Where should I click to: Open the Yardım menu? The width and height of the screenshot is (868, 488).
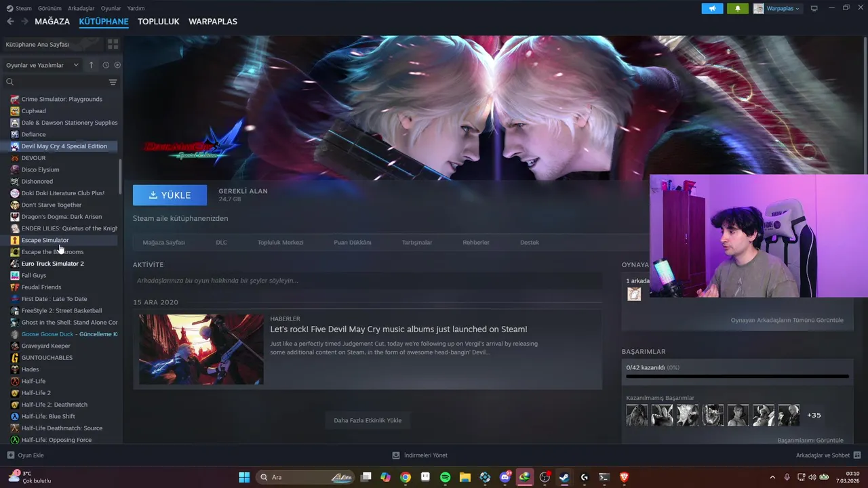point(136,8)
